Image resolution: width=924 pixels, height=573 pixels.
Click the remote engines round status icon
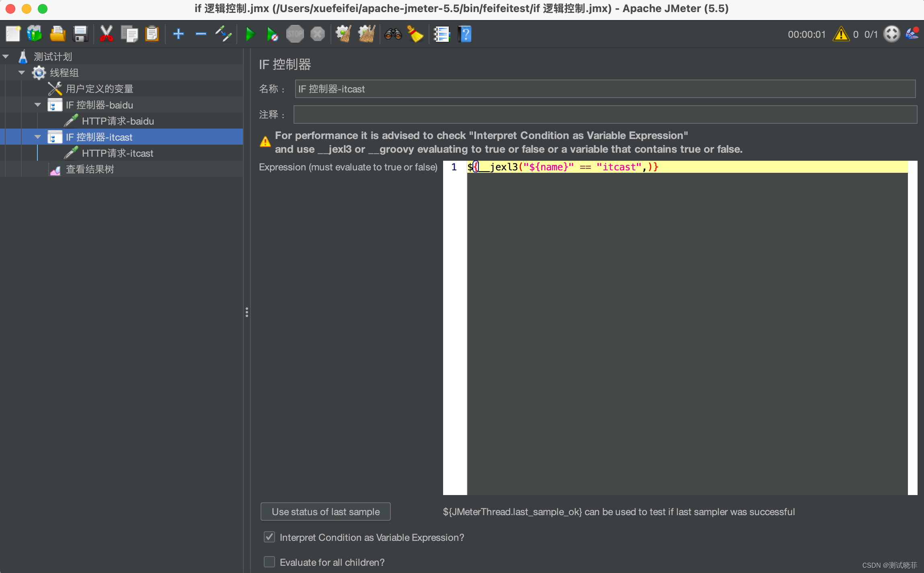(x=891, y=34)
